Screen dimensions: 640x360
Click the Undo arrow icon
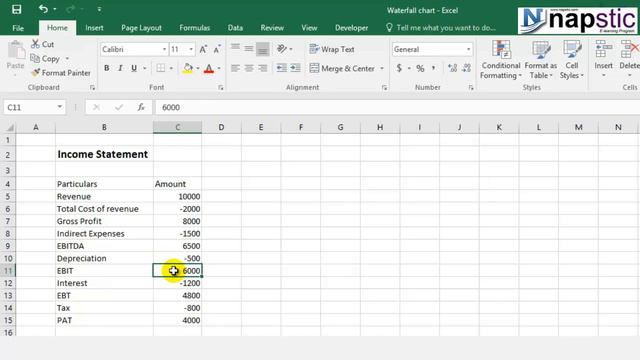(43, 9)
